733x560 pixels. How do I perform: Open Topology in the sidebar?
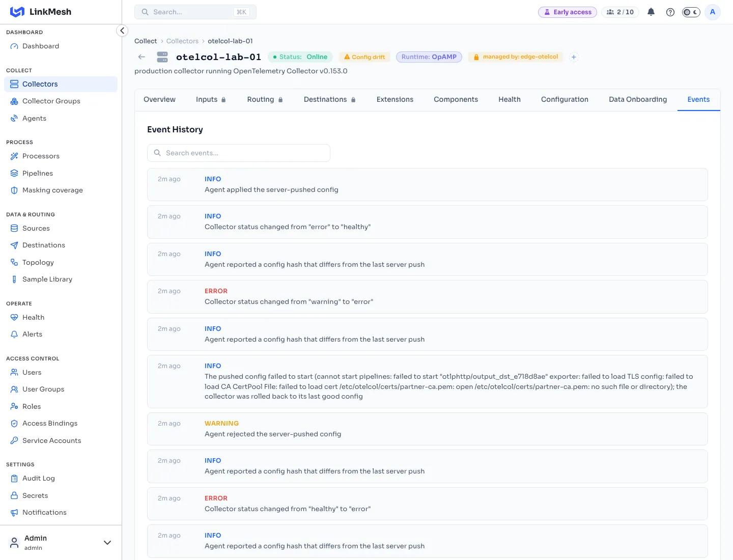[61, 262]
